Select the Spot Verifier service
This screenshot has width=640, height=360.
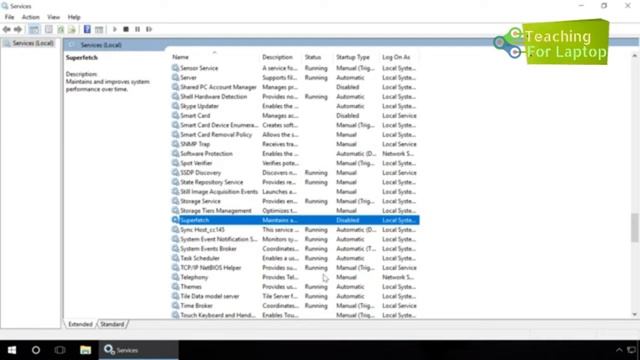(295, 163)
